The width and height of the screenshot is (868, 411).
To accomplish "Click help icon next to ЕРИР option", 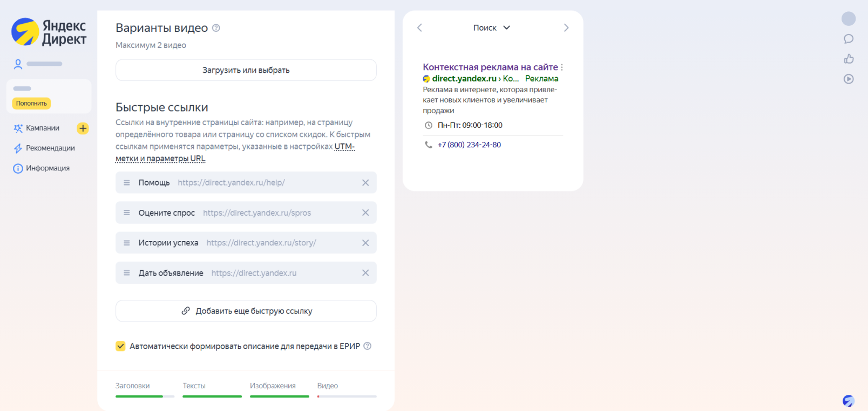I will point(368,346).
